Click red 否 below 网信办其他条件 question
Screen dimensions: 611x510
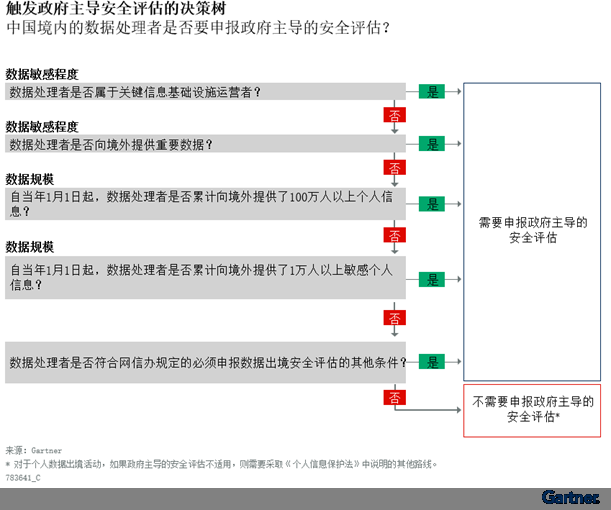click(394, 397)
